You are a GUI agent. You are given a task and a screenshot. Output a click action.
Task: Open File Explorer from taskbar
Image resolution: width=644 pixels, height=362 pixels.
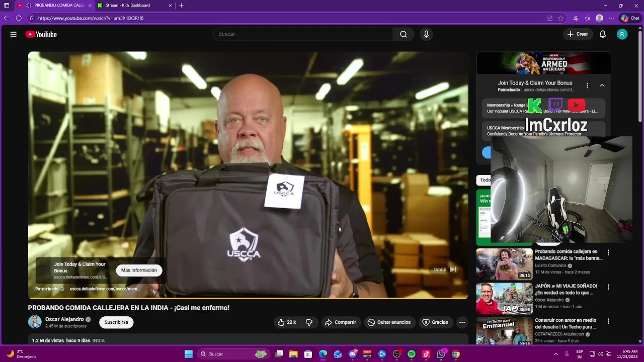(293, 354)
